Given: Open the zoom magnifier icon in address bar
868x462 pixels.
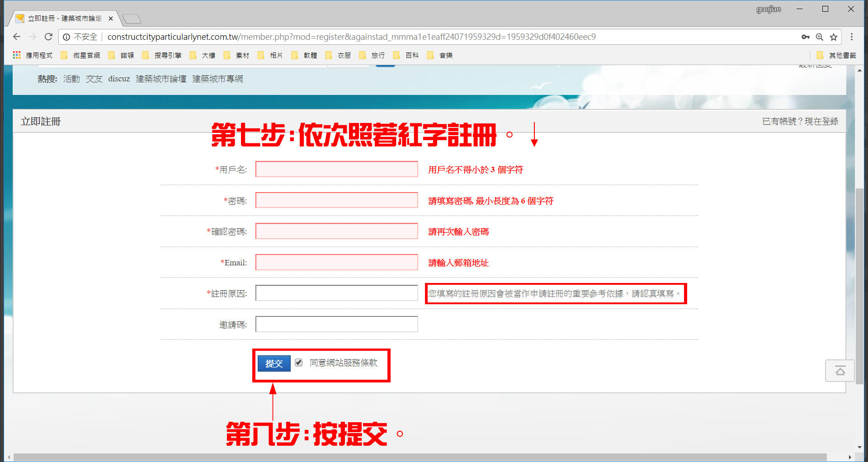Looking at the screenshot, I should pyautogui.click(x=819, y=37).
